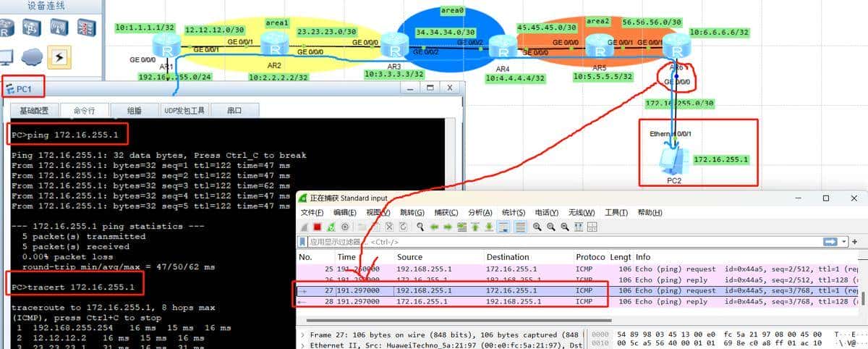Open the 工具(T) menu in Wireshark
This screenshot has height=349, width=868.
(616, 212)
